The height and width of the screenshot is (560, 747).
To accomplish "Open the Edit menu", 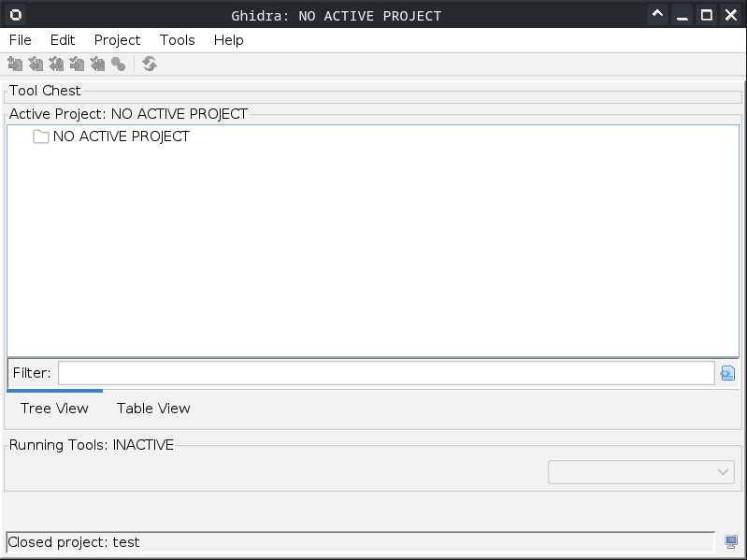I will click(x=63, y=40).
